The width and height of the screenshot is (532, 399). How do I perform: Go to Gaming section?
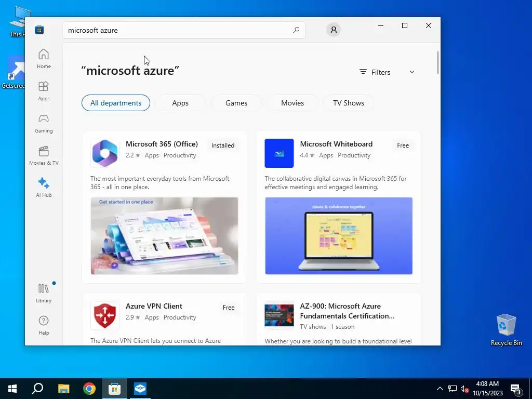click(x=44, y=123)
